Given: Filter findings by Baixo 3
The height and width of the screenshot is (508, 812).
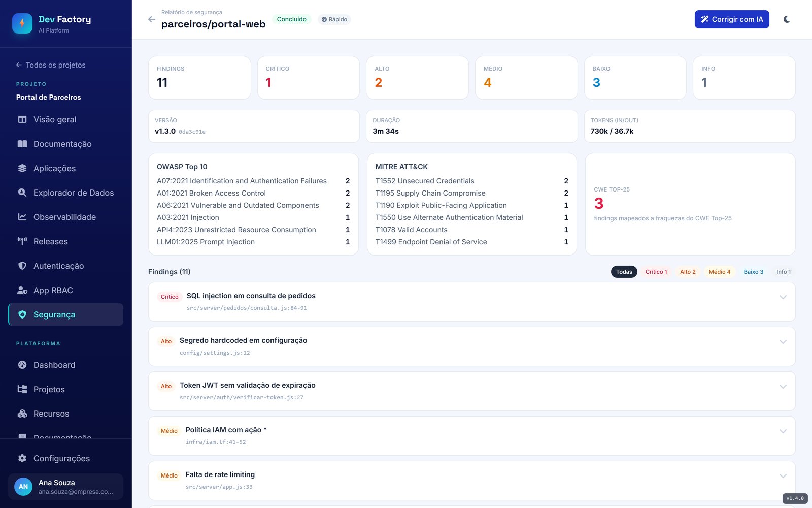Looking at the screenshot, I should click(x=754, y=272).
